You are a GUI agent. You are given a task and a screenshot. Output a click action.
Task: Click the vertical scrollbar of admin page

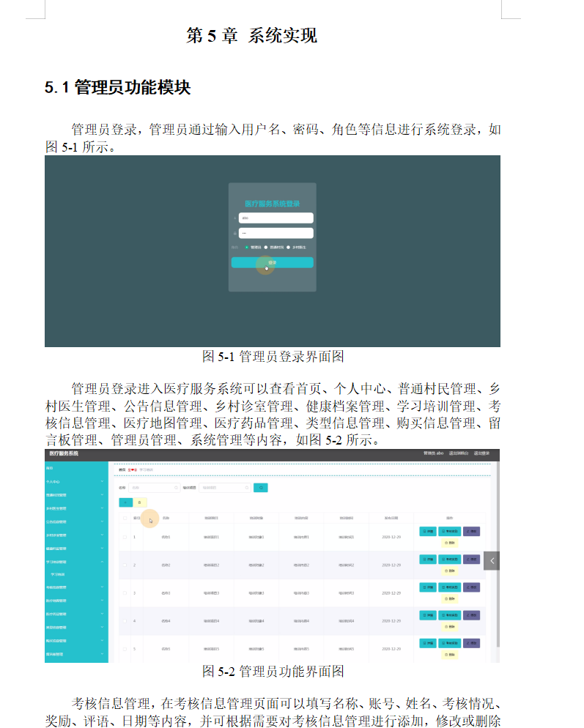point(498,554)
